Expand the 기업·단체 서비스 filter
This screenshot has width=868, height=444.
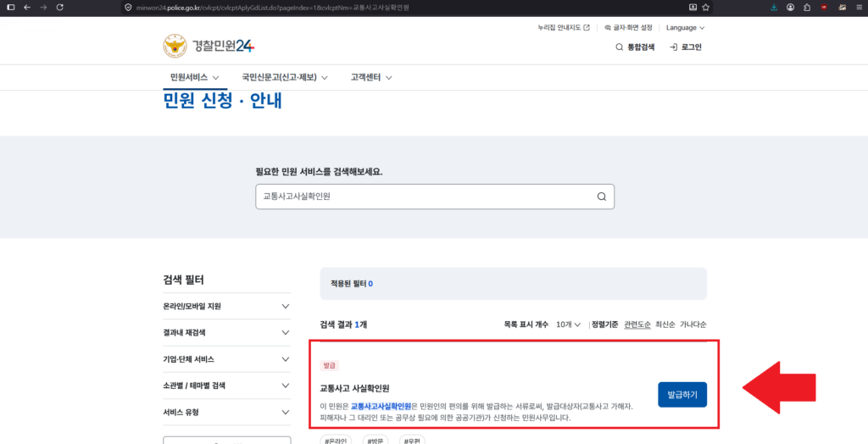point(226,359)
